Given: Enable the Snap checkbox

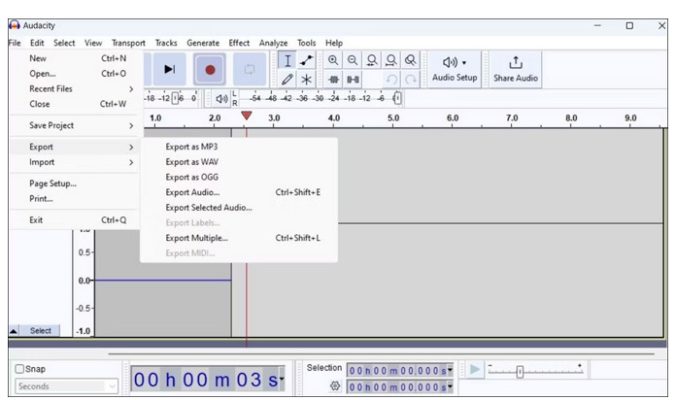Looking at the screenshot, I should click(19, 369).
